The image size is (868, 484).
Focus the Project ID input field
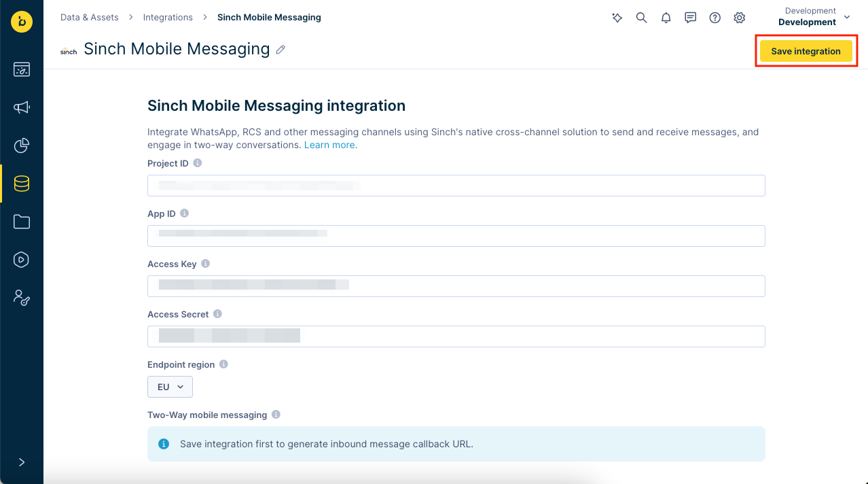[x=456, y=186]
